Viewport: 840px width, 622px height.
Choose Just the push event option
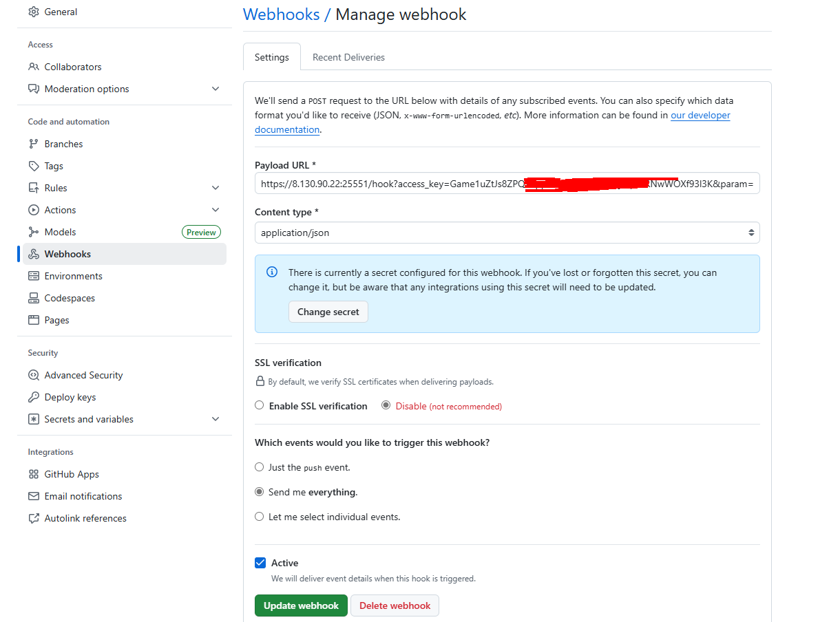pos(260,466)
